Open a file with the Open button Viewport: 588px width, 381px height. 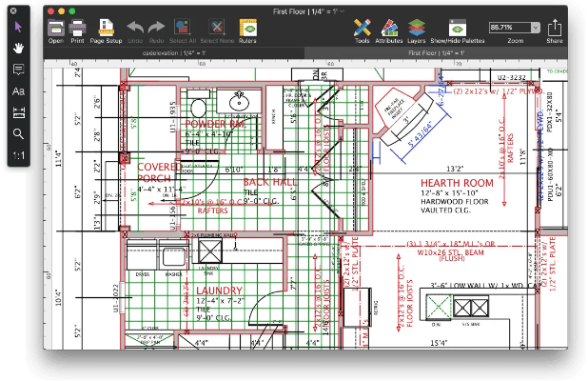pyautogui.click(x=56, y=30)
